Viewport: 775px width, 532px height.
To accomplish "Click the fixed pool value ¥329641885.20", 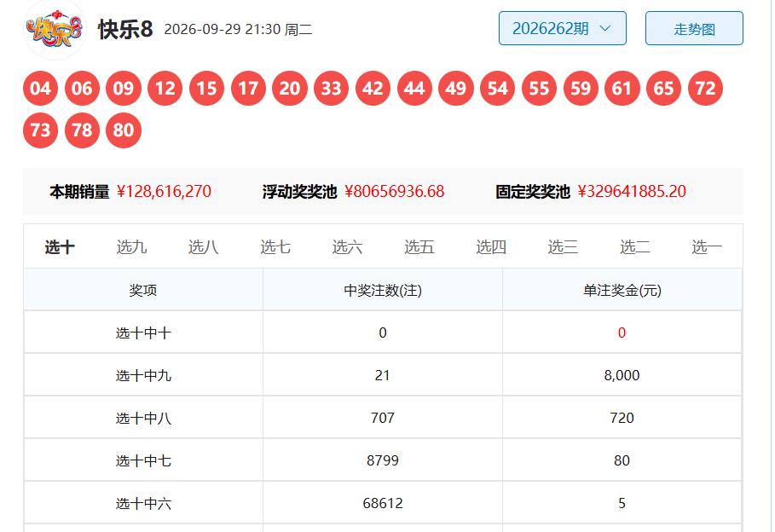I will pos(632,191).
